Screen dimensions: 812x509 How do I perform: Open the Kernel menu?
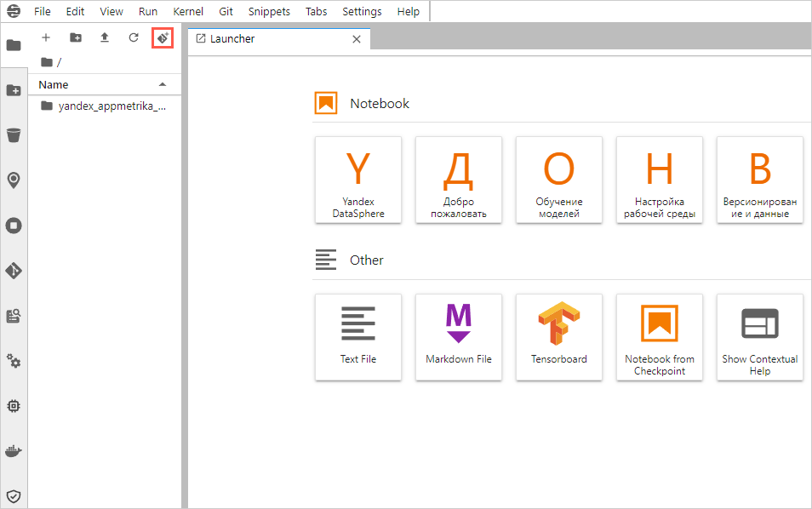click(x=187, y=12)
